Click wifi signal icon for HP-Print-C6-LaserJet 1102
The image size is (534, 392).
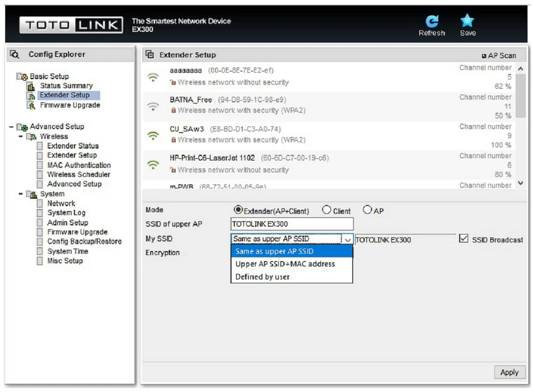coord(153,164)
